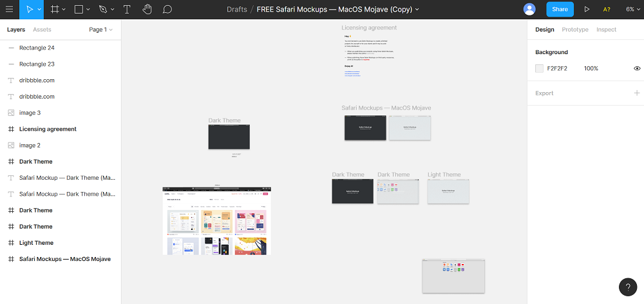644x304 pixels.
Task: Select the Rectangle shape tool
Action: coord(79,10)
